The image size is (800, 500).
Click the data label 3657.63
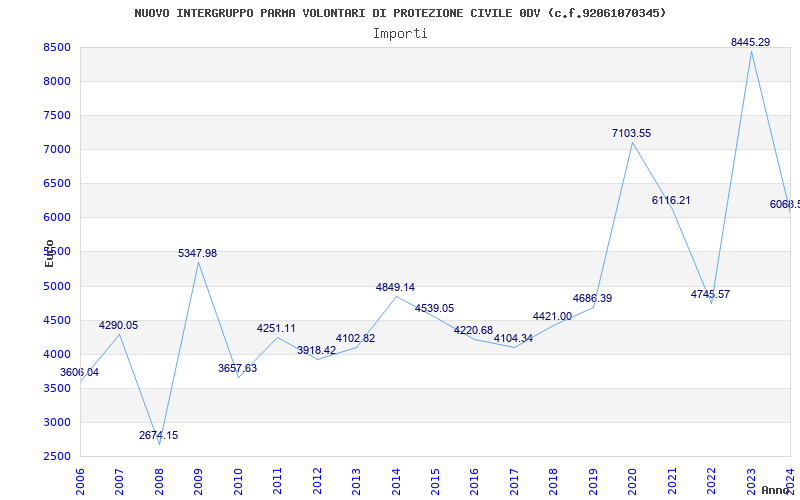coord(237,368)
